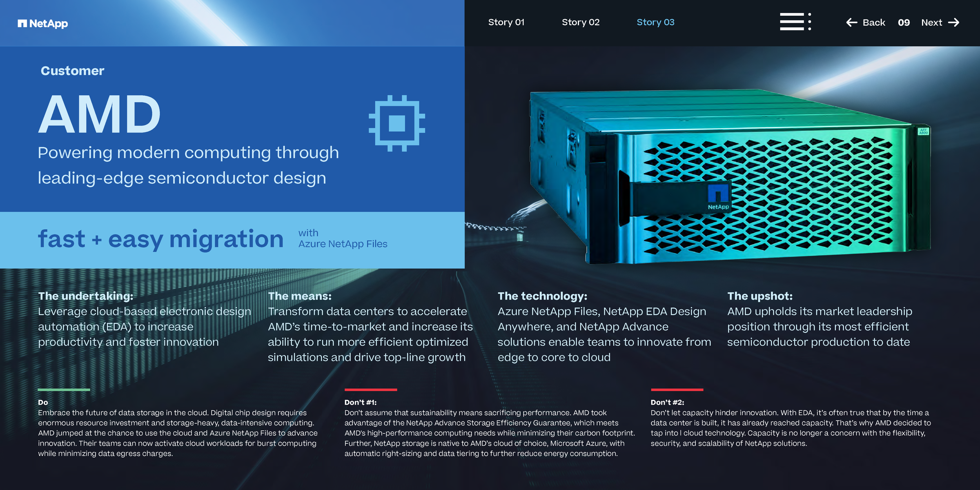Click "Don't assume that sustainability" paragraph

[490, 433]
